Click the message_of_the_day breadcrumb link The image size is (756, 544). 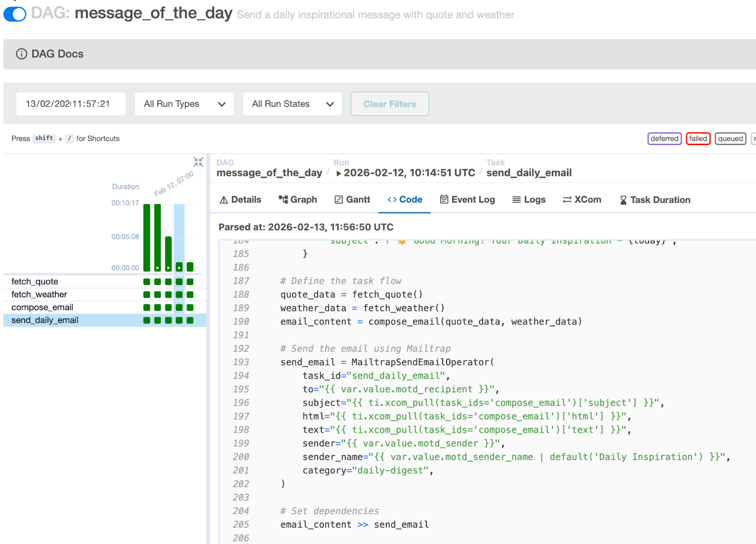[269, 173]
